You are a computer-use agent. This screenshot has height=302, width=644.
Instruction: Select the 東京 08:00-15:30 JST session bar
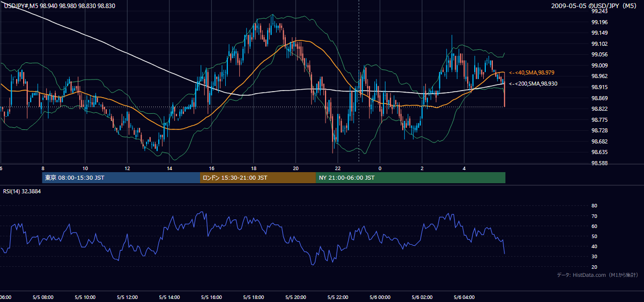(x=121, y=178)
